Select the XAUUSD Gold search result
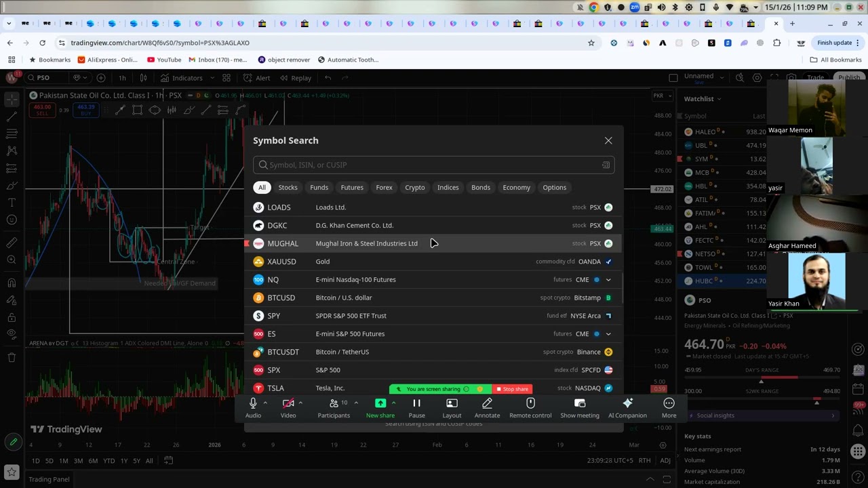Viewport: 868px width, 488px height. click(x=434, y=262)
